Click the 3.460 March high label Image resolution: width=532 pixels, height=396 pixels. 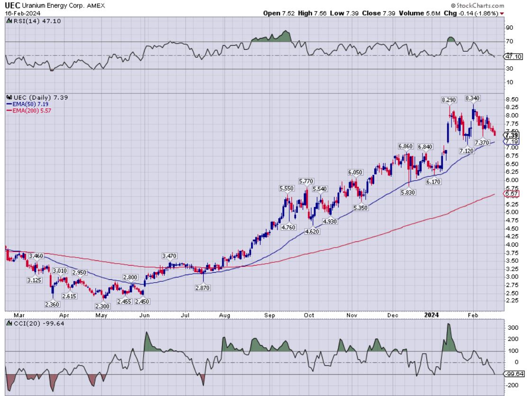pyautogui.click(x=36, y=256)
